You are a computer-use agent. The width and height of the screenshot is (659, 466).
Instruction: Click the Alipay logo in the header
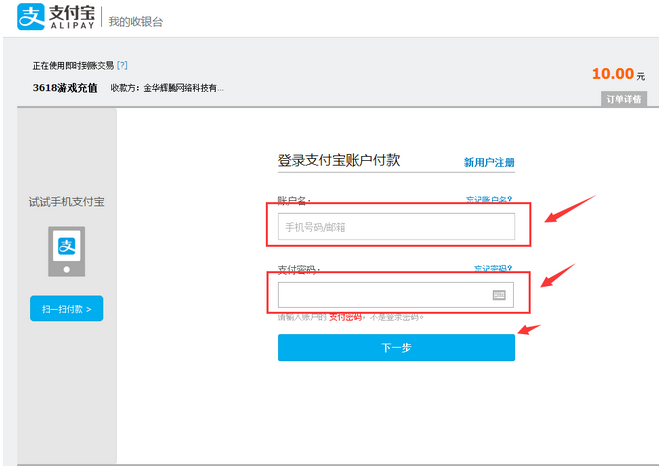point(56,16)
